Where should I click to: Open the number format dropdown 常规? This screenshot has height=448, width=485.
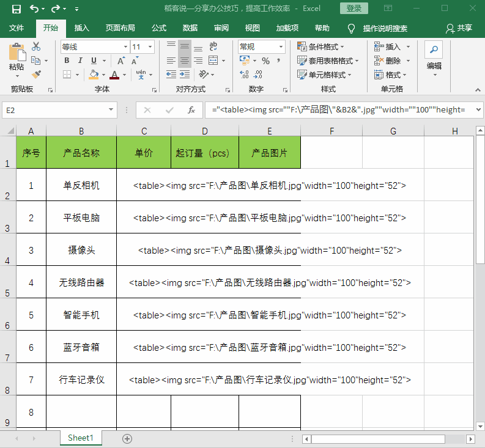point(261,47)
